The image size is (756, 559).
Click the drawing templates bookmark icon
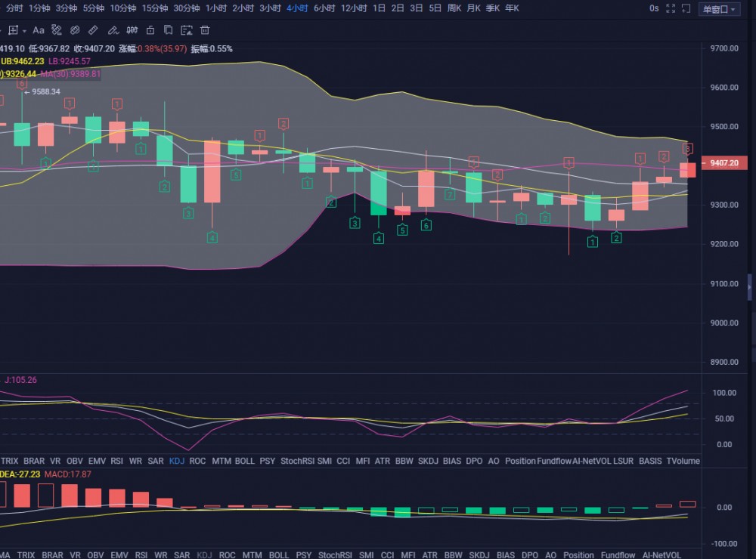click(x=169, y=30)
